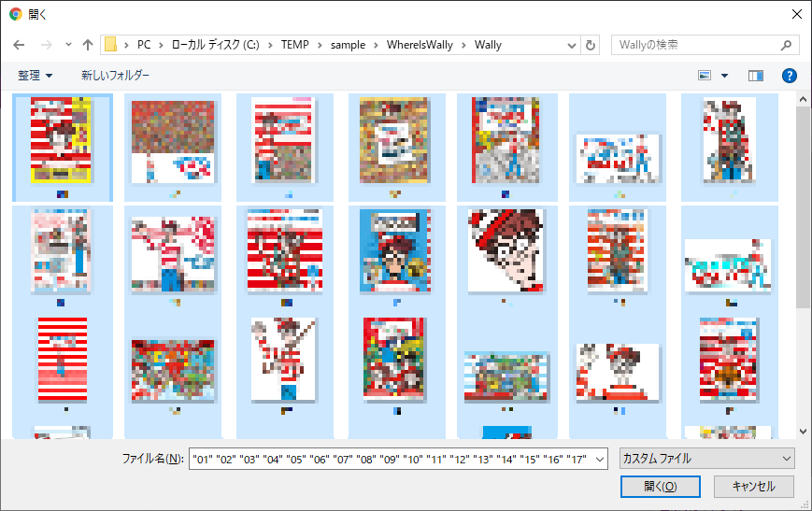This screenshot has width=812, height=511.
Task: Click the 開く(O) button
Action: 661,487
